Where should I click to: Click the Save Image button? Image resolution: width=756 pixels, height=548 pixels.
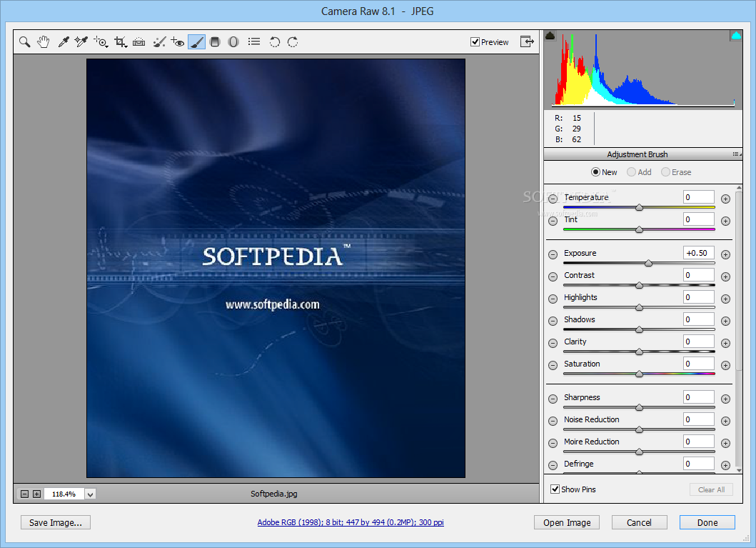pos(56,522)
